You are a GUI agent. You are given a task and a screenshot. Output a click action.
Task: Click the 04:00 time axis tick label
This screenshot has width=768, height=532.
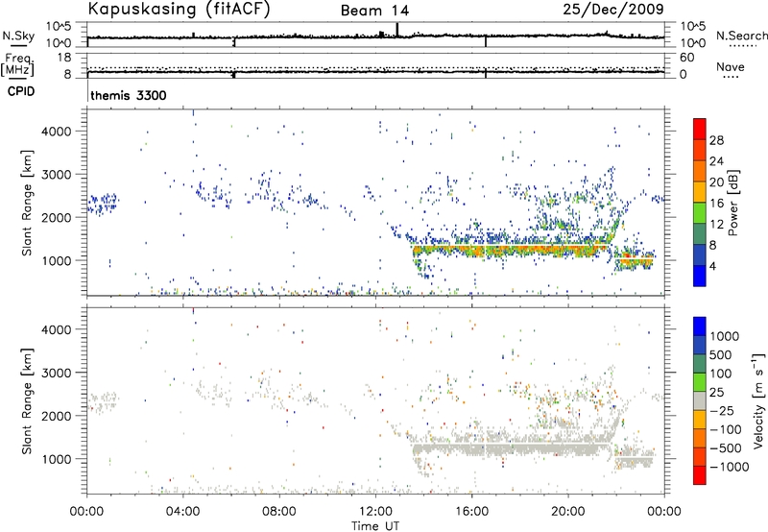(183, 512)
